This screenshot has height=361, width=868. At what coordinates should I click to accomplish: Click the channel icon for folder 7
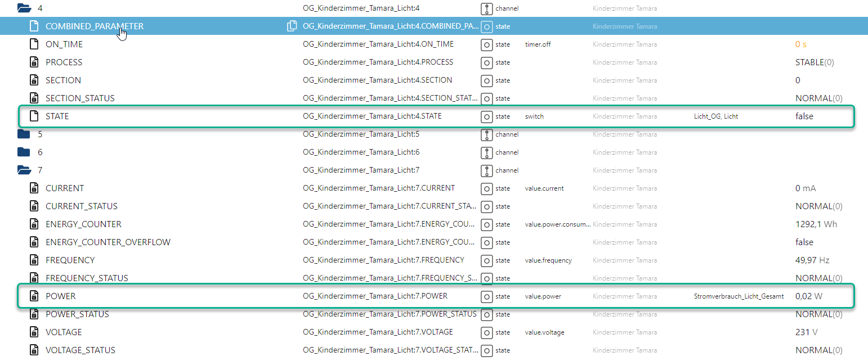(487, 170)
